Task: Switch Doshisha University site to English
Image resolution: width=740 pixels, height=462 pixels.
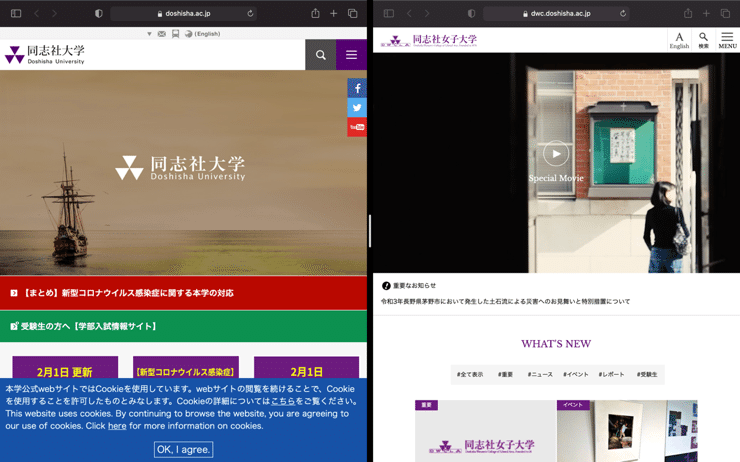Action: click(202, 34)
